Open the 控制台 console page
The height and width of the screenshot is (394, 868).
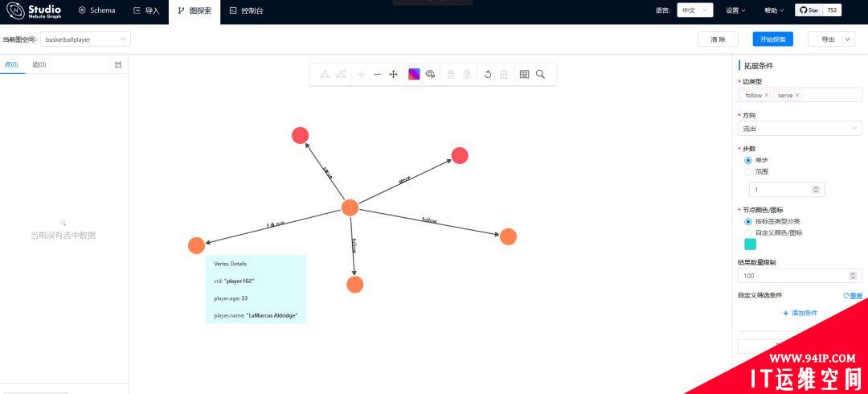coord(247,10)
